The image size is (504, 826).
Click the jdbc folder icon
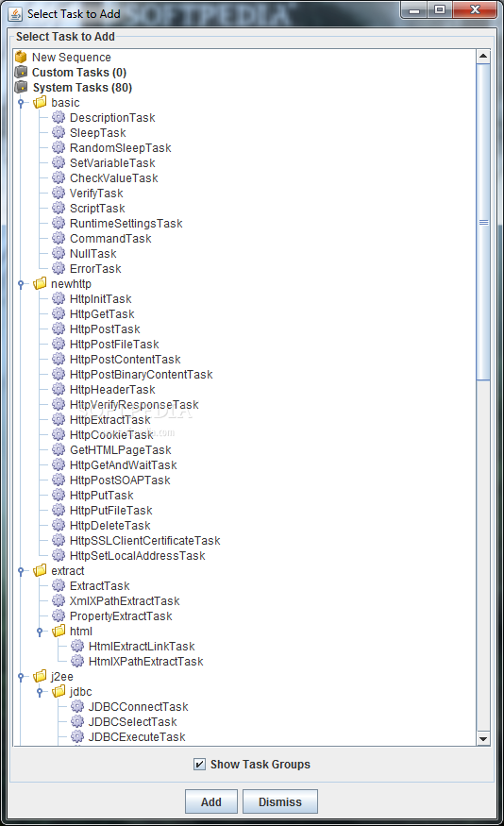[x=59, y=691]
